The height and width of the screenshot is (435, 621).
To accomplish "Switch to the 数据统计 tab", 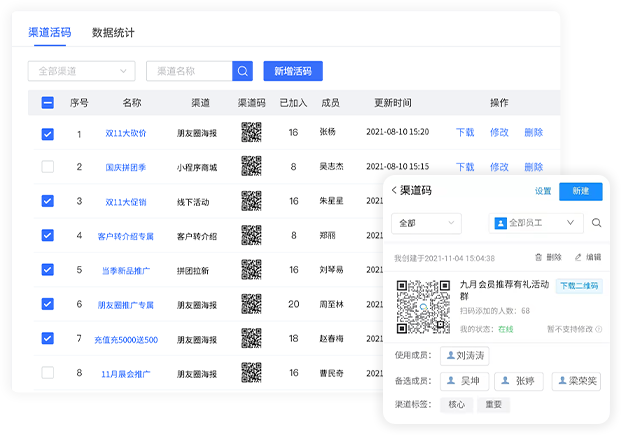I will 113,32.
